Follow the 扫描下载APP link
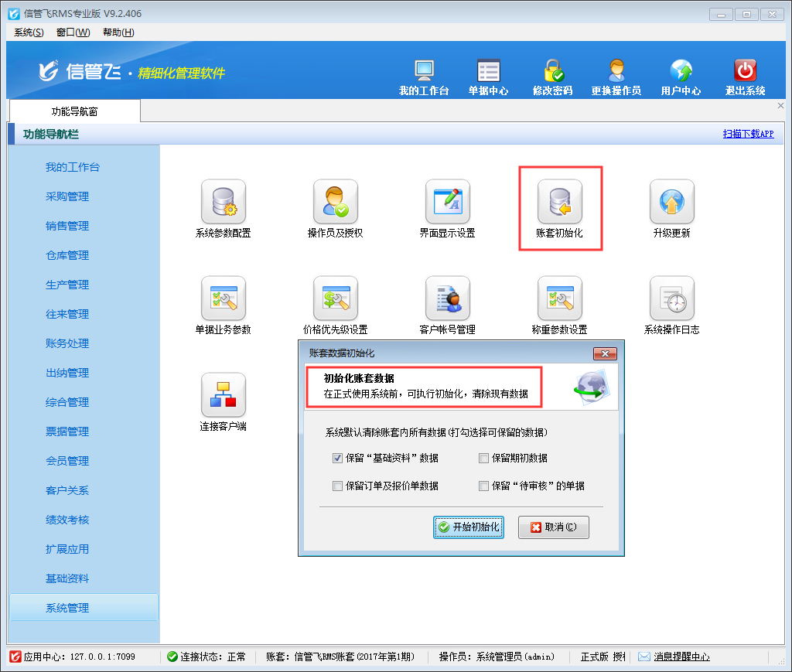The width and height of the screenshot is (792, 672). [748, 134]
